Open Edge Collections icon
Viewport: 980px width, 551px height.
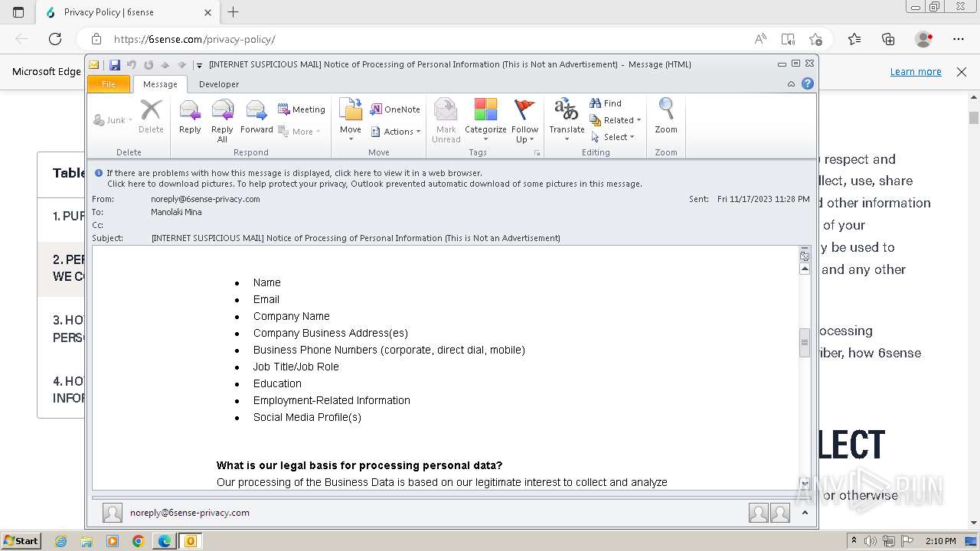888,39
